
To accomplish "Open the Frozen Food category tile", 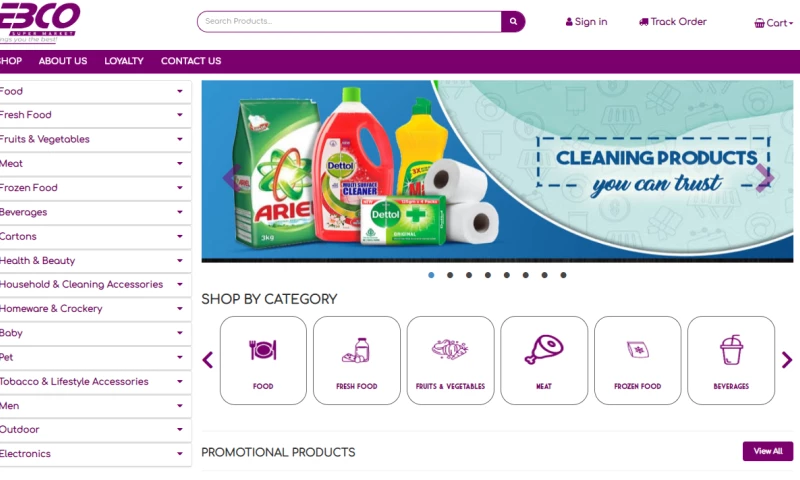I will (637, 360).
